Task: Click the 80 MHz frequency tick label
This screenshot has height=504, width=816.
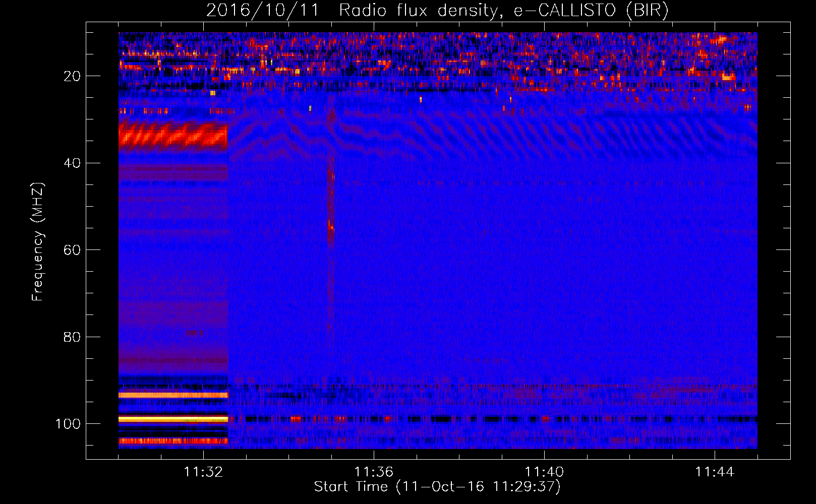Action: [x=72, y=337]
